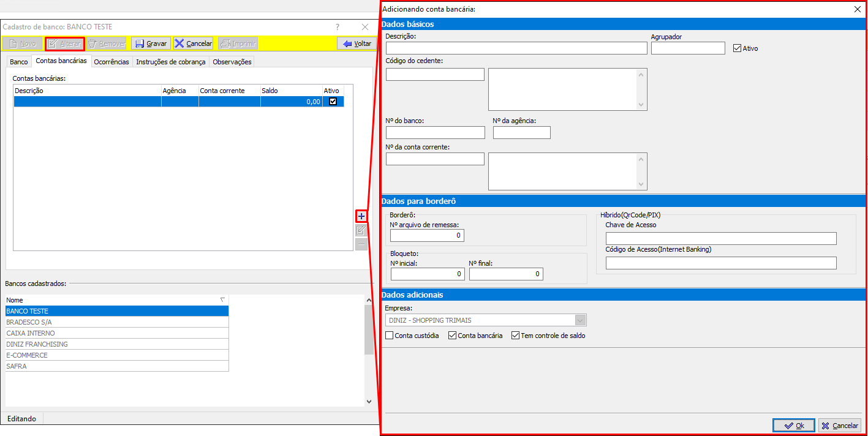Click Nome column sort arrow
The height and width of the screenshot is (436, 868).
(x=222, y=300)
